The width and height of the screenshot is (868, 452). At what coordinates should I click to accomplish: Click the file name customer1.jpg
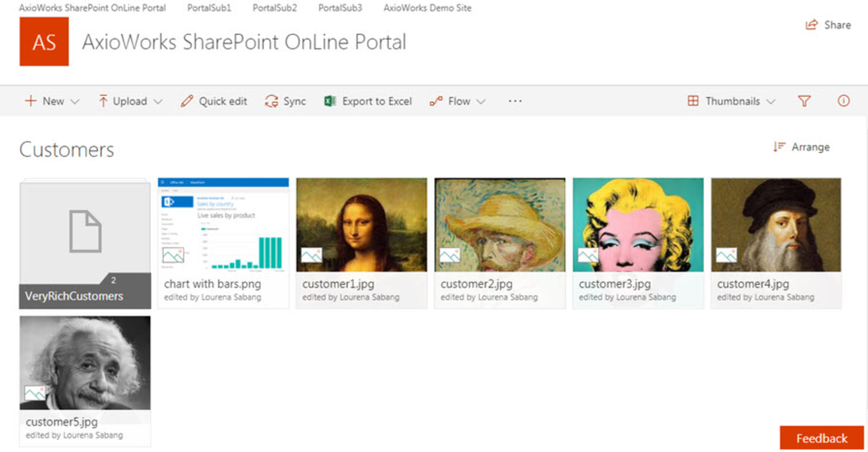(338, 284)
